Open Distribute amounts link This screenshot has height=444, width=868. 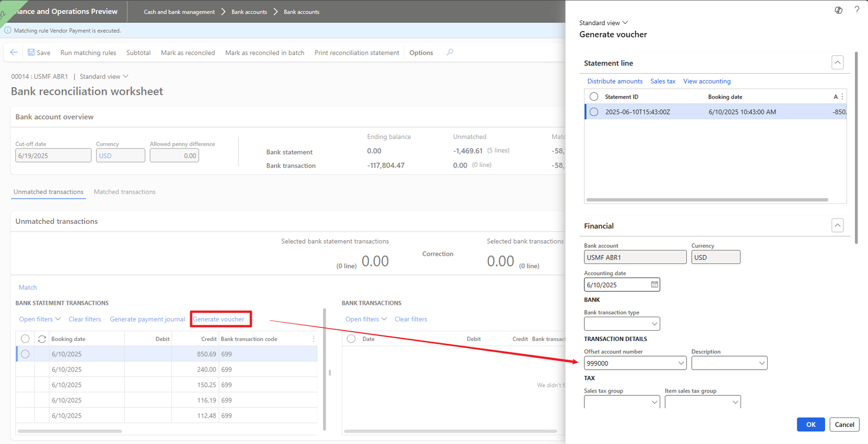click(615, 81)
